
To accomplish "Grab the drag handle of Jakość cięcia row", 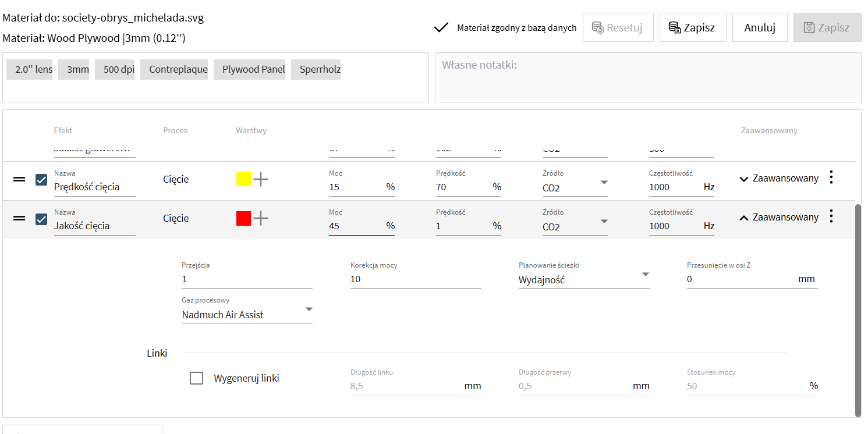I will [19, 219].
